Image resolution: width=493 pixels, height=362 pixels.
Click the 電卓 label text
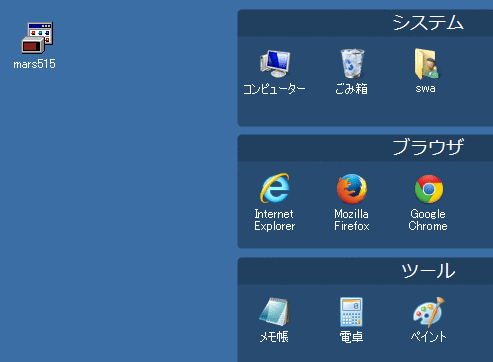pos(351,337)
